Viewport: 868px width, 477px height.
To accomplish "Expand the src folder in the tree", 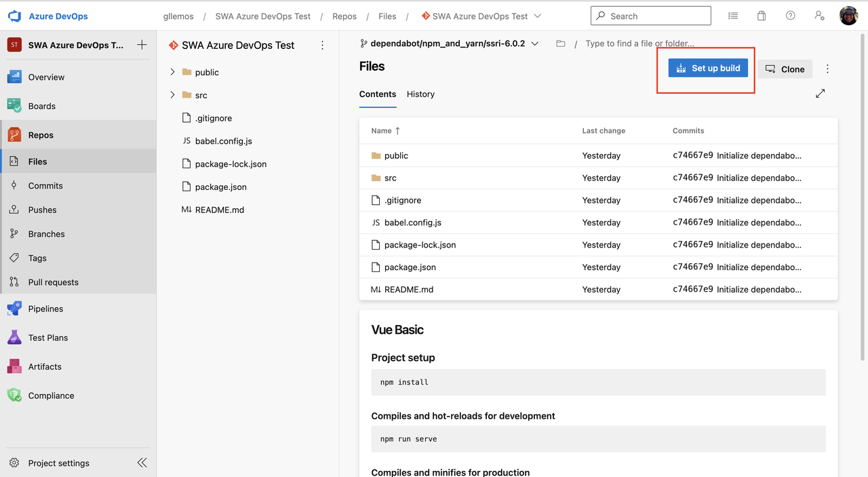I will click(x=172, y=95).
